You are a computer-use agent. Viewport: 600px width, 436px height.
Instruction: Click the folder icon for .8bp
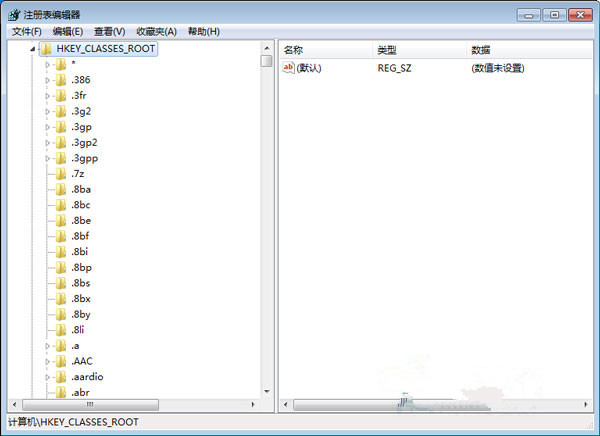pyautogui.click(x=61, y=268)
